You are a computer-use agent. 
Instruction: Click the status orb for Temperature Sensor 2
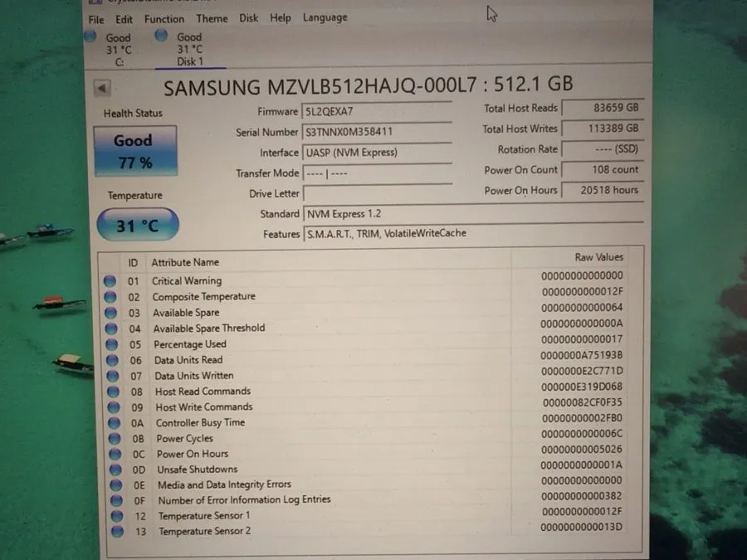pyautogui.click(x=117, y=532)
